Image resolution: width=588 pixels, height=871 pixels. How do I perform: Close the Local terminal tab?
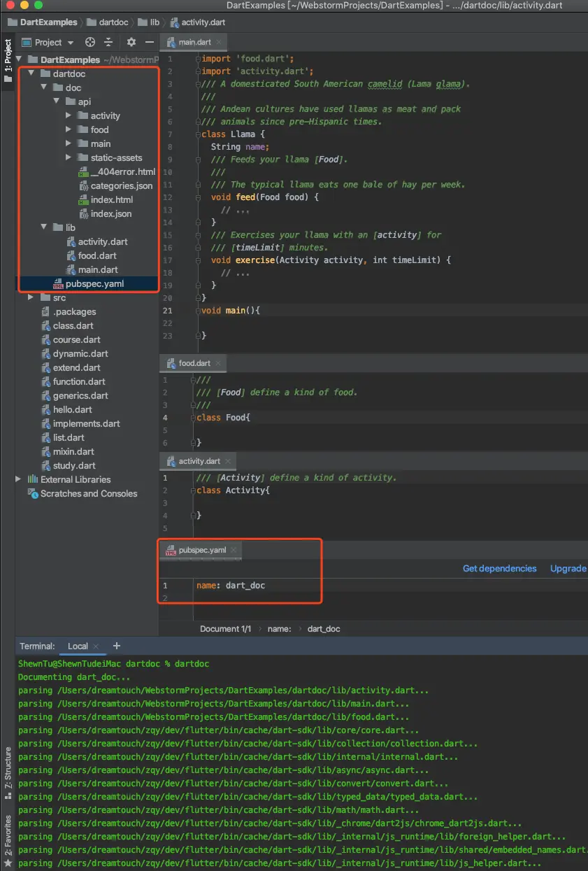[x=96, y=646]
